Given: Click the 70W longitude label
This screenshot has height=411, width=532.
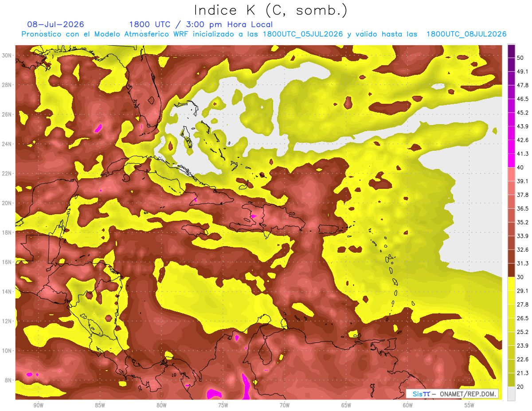Looking at the screenshot, I should click(285, 405).
